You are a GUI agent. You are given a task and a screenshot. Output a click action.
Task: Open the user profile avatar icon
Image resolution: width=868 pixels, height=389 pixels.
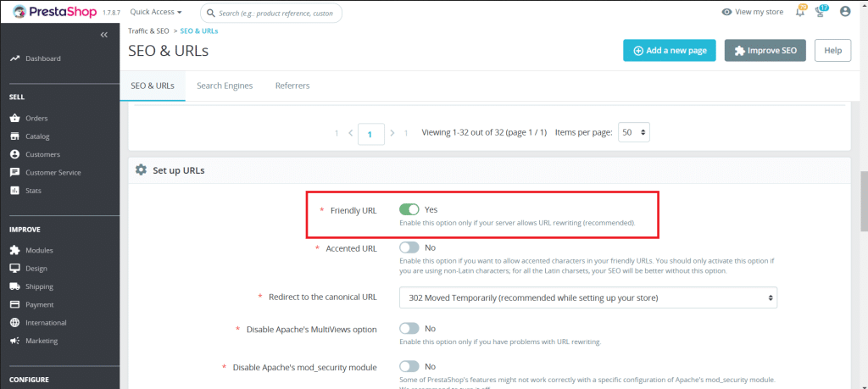[x=844, y=12]
